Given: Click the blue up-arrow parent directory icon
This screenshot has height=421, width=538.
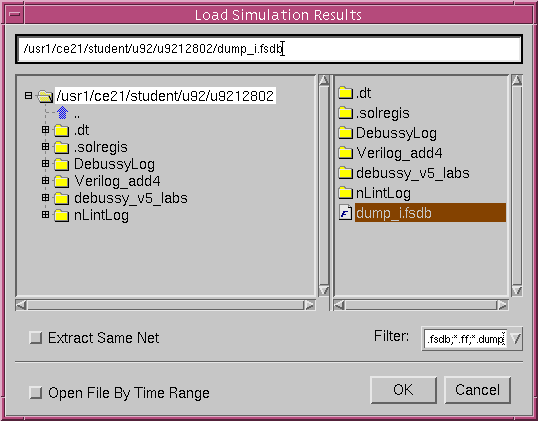Looking at the screenshot, I should tap(62, 113).
